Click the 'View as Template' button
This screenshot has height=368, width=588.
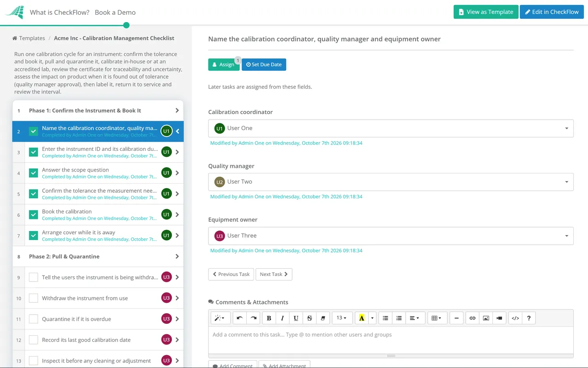click(486, 12)
